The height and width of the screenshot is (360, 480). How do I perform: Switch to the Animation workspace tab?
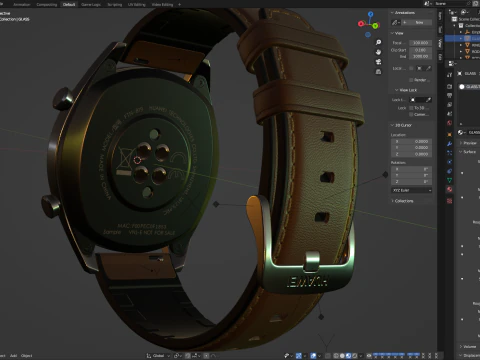[21, 5]
